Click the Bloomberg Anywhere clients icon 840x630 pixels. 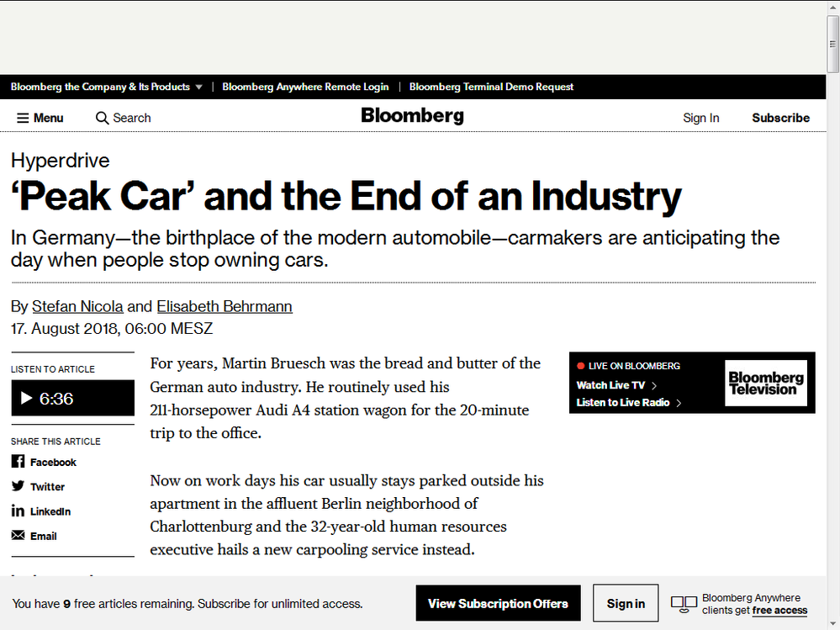(x=683, y=603)
